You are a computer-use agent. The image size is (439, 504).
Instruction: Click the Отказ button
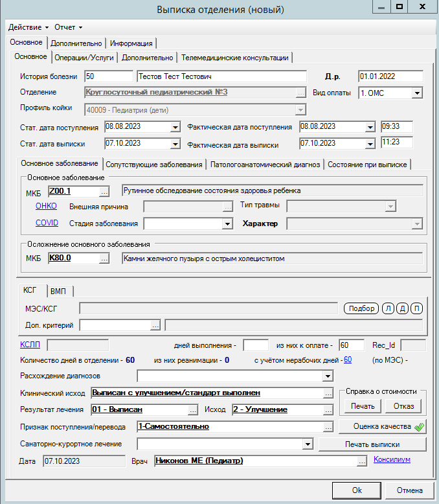coord(403,406)
